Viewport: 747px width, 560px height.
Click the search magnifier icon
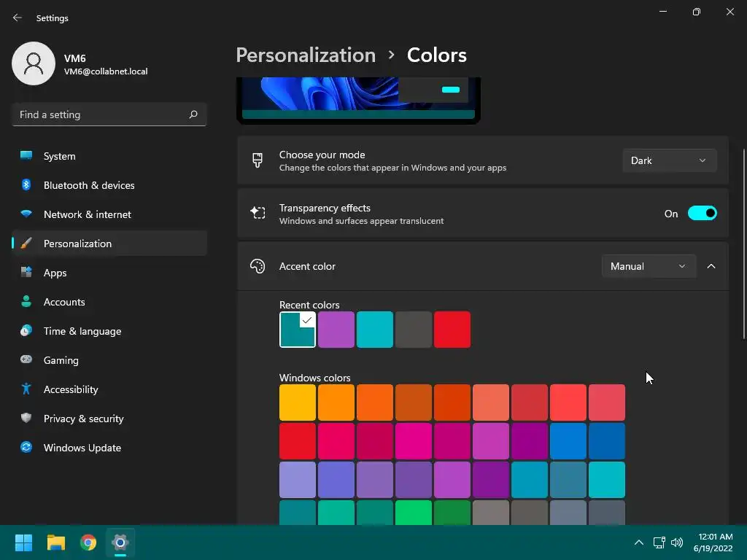pos(193,114)
